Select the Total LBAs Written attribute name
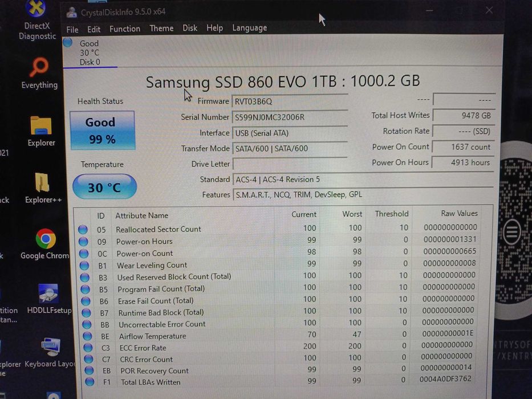Viewport: 532px width, 399px height. (x=151, y=382)
